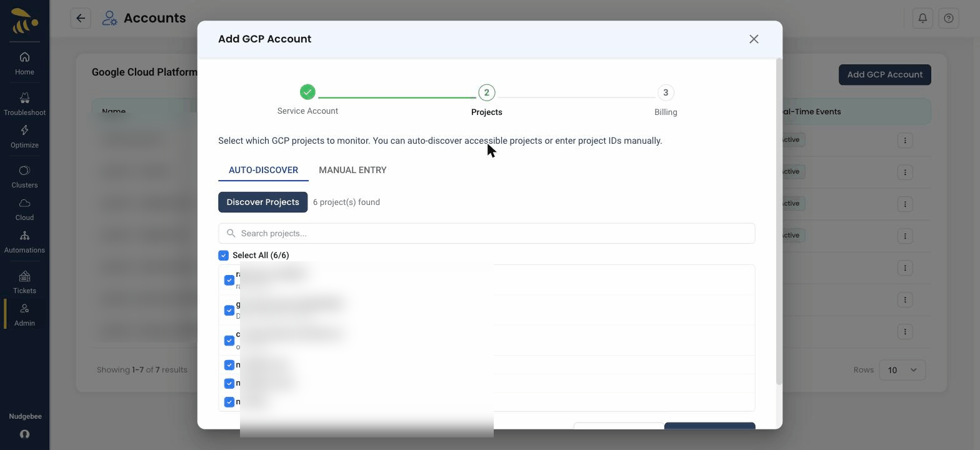This screenshot has height=450, width=980.
Task: Uncheck the project starting with 'g'
Action: point(229,310)
